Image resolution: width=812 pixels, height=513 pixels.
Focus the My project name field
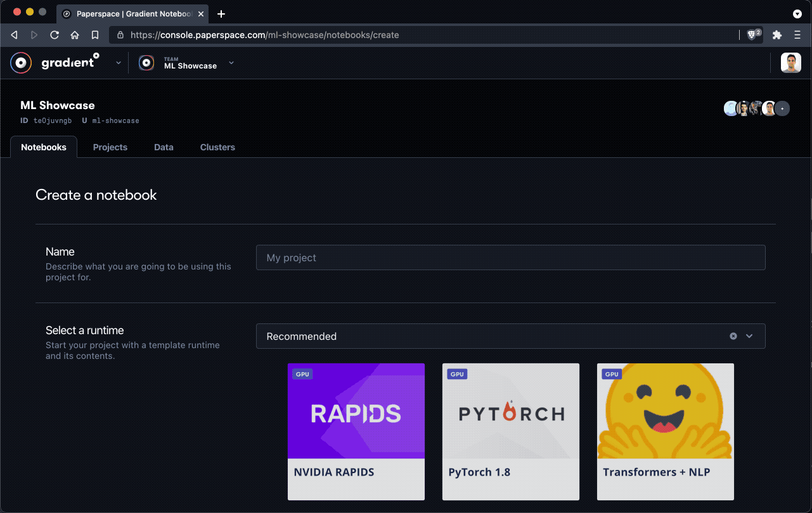pos(510,257)
